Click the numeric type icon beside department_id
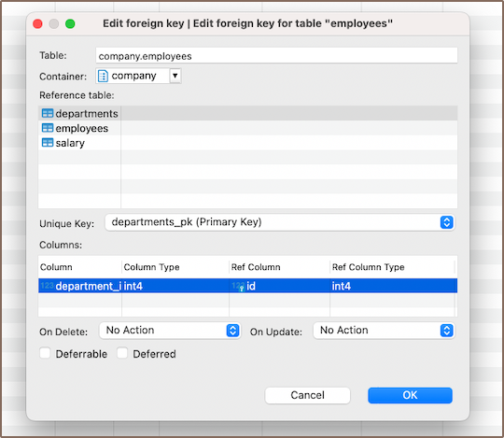Image resolution: width=504 pixels, height=438 pixels. (x=47, y=286)
